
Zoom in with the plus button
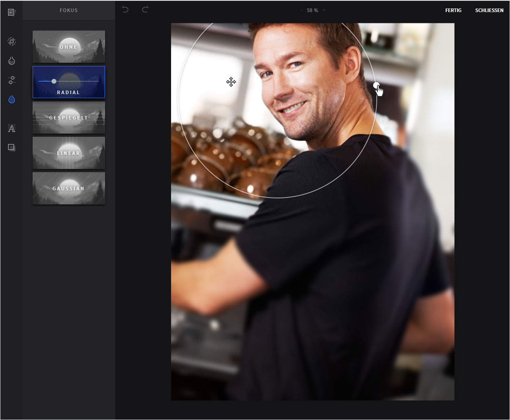point(324,10)
